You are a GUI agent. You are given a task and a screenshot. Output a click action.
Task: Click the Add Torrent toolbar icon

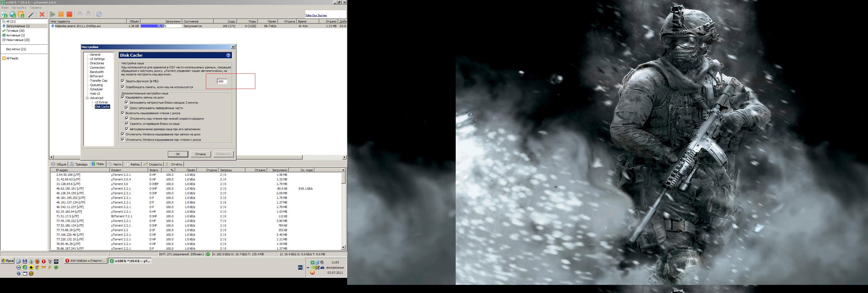coord(4,14)
